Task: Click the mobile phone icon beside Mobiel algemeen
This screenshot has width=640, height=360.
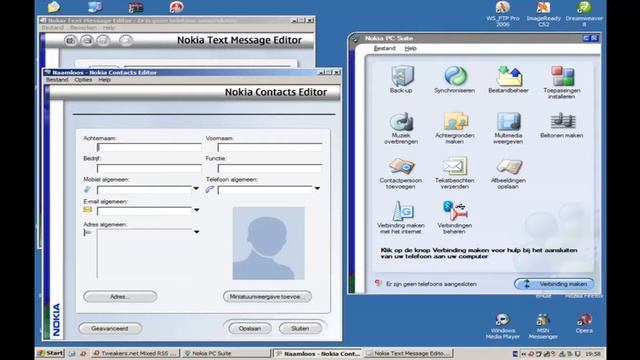Action: click(x=87, y=189)
